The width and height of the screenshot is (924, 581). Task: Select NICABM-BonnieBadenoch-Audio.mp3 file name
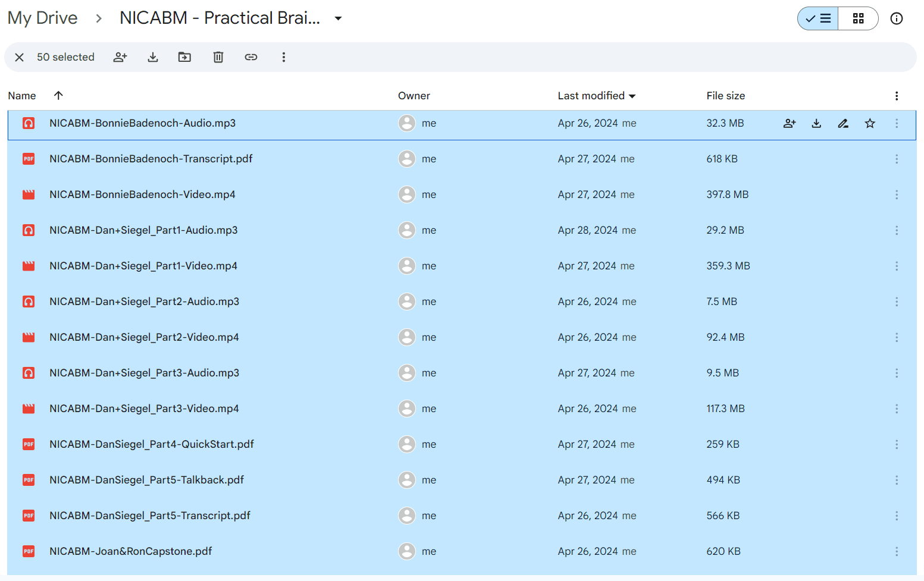[x=143, y=123]
